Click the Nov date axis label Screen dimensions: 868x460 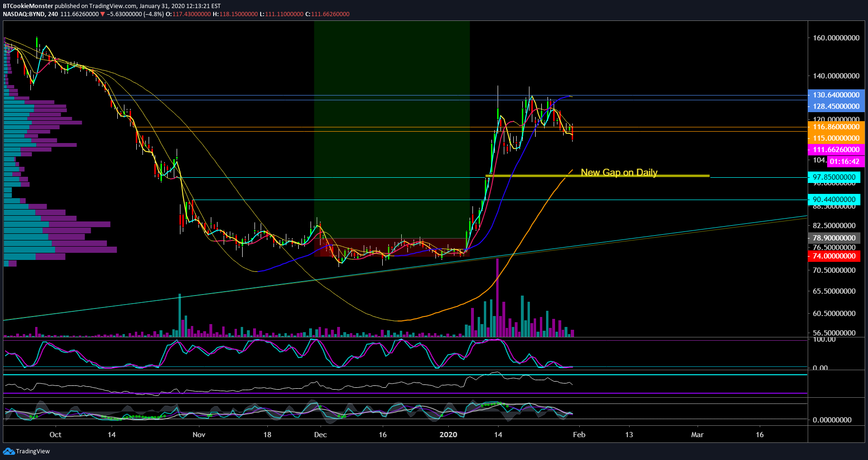point(199,435)
